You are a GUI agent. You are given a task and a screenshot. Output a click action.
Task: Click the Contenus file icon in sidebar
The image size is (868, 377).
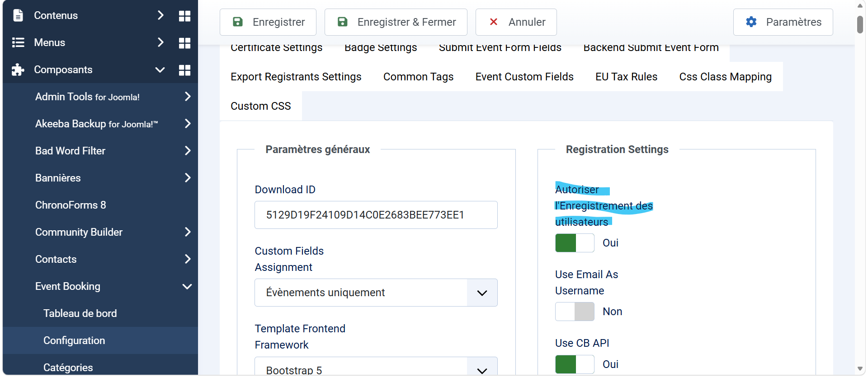tap(18, 15)
